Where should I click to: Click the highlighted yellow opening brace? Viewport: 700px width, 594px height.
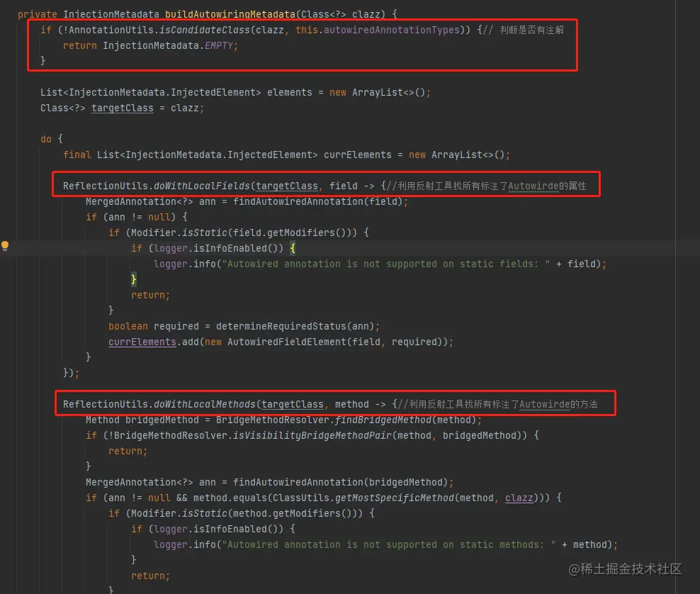[x=293, y=248]
